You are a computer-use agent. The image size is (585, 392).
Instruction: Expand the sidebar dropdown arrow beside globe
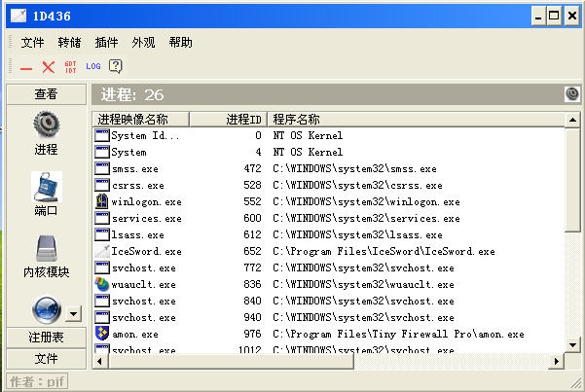click(74, 313)
